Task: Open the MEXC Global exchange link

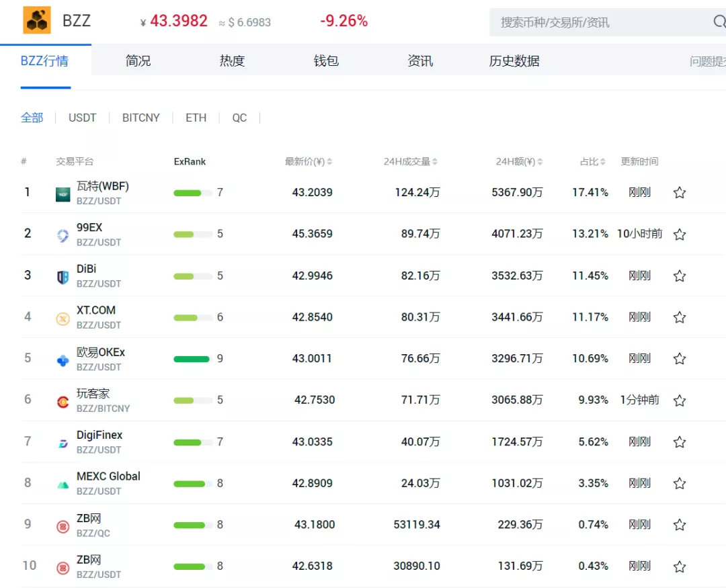Action: click(x=108, y=476)
